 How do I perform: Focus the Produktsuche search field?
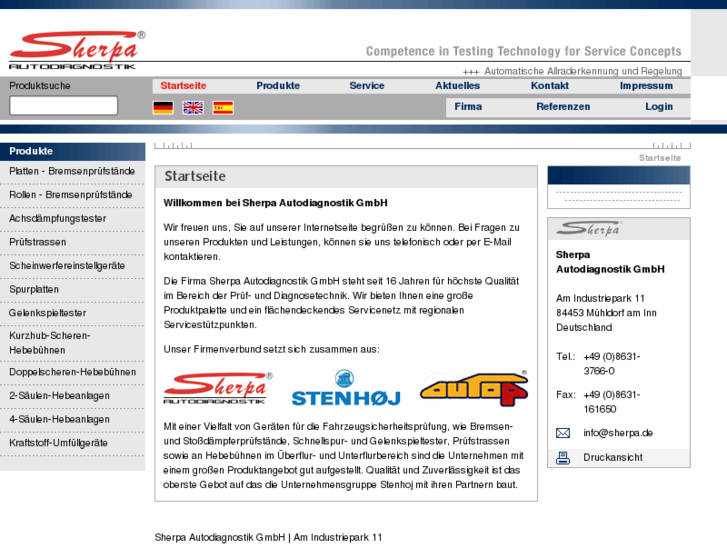[x=64, y=105]
